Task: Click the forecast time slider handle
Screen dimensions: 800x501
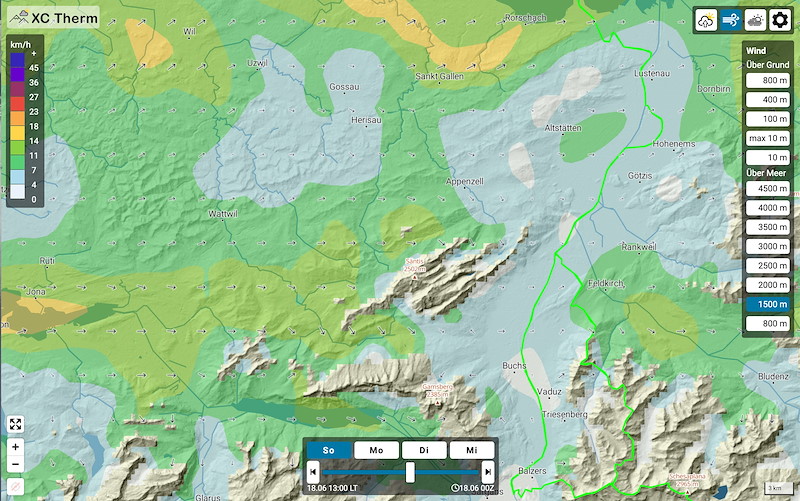Action: pos(410,472)
